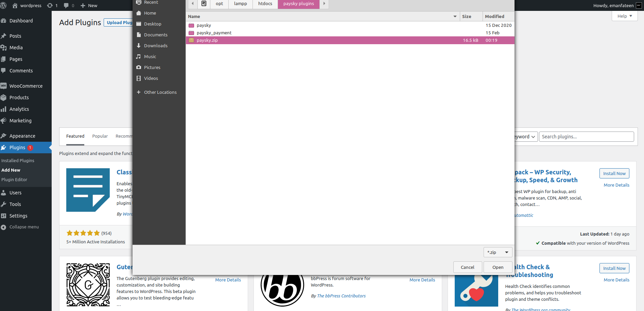
Task: Sort files by Name column header
Action: point(323,16)
